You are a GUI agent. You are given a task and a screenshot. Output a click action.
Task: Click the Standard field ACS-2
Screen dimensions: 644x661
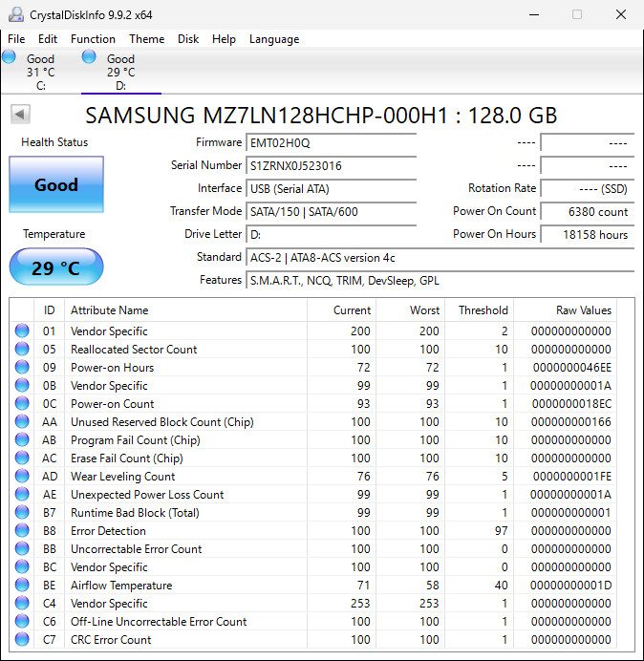coord(440,257)
